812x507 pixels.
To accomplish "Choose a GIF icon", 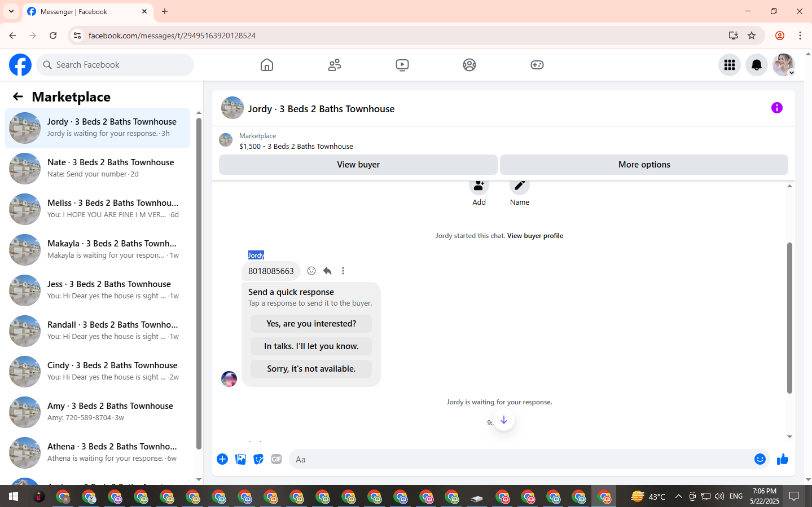I will point(276,459).
